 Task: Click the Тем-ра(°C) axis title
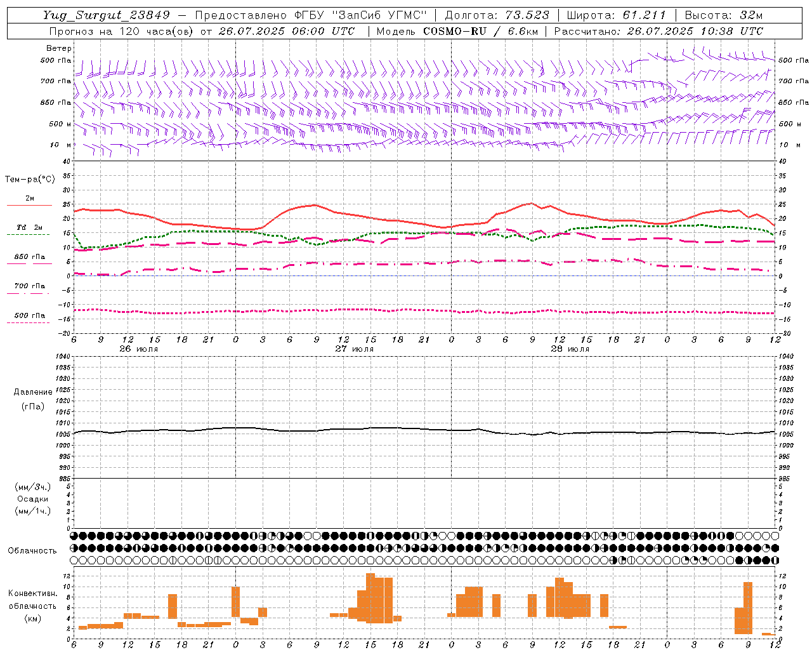(x=30, y=180)
